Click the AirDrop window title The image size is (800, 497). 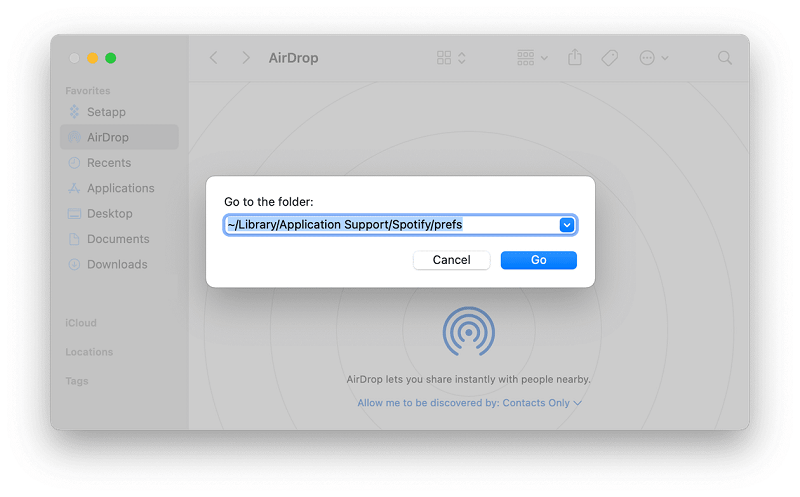click(x=293, y=58)
